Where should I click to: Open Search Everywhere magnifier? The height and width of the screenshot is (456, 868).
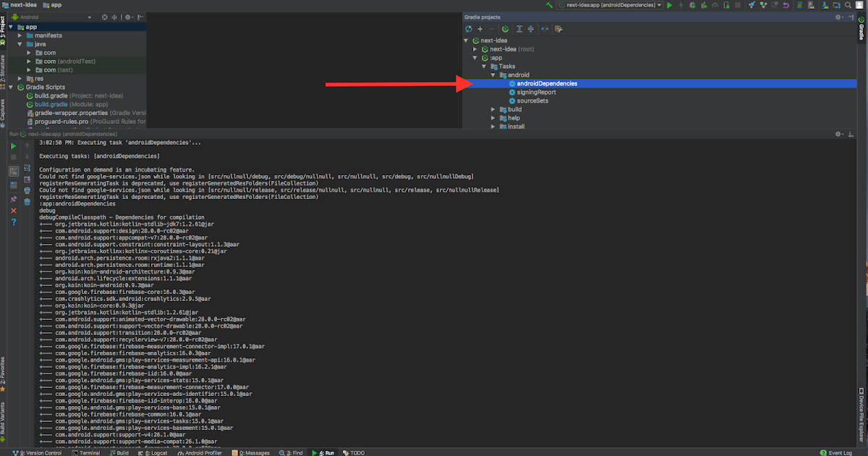[847, 5]
